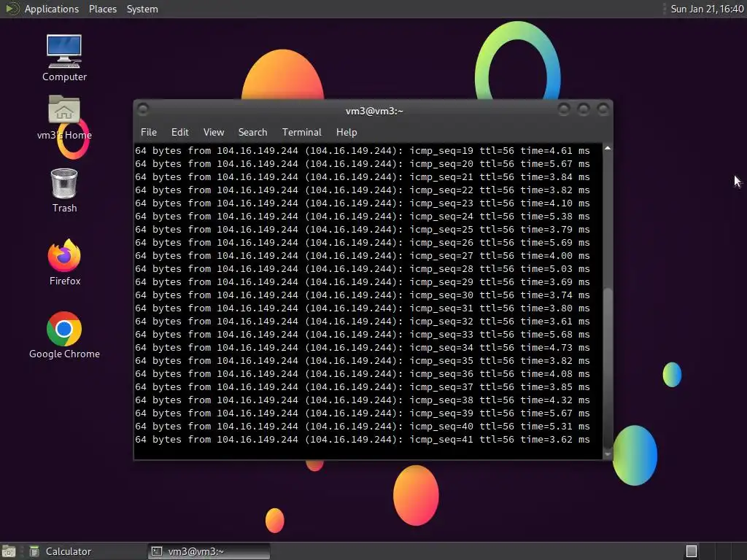Launch Firefox from the desktop
The width and height of the screenshot is (747, 560).
[64, 262]
